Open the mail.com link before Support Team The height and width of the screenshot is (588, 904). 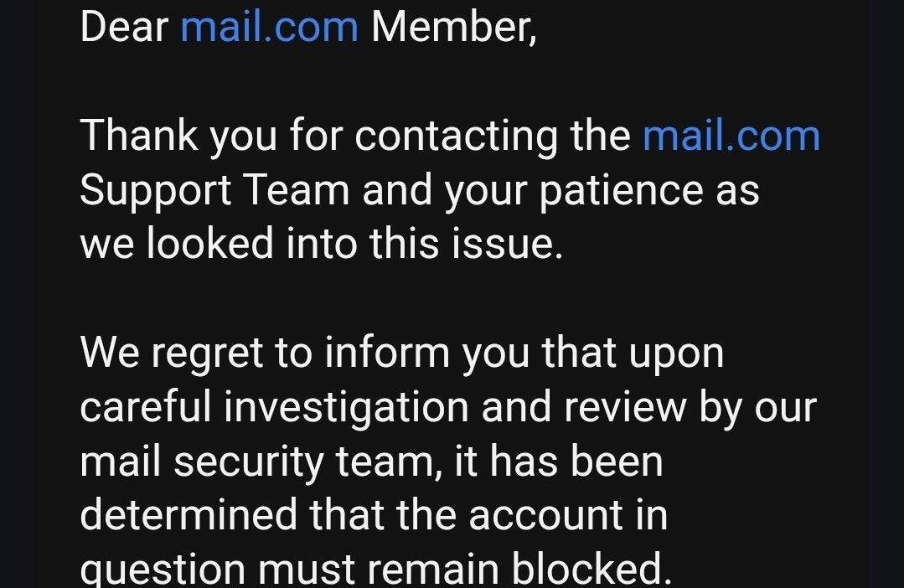tap(731, 136)
